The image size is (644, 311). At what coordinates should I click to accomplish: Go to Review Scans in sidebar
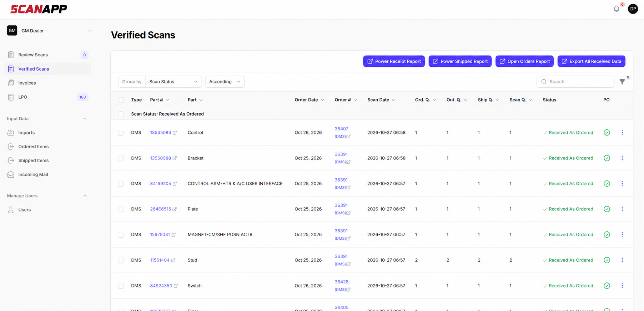point(47,55)
